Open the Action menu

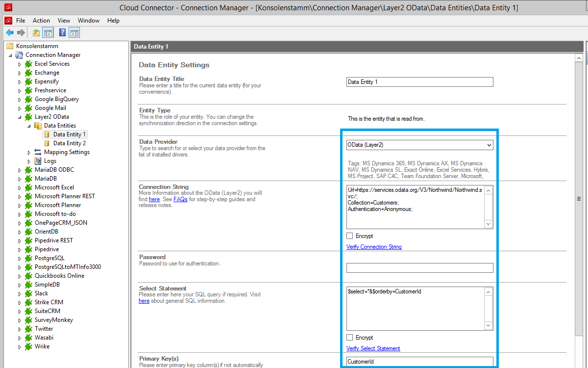click(41, 21)
